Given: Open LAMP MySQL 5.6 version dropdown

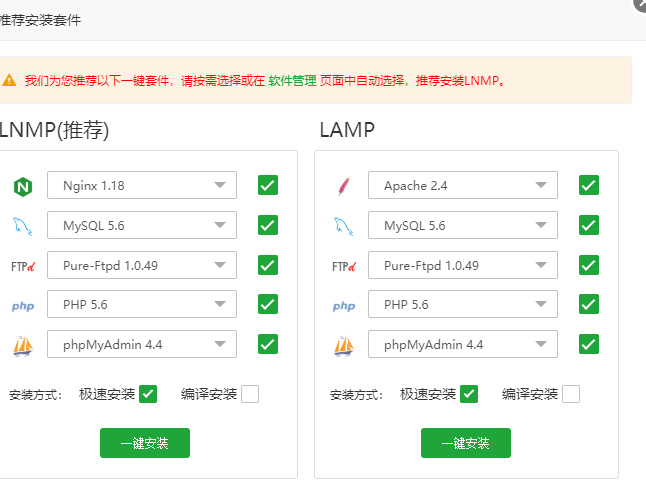Looking at the screenshot, I should point(463,225).
